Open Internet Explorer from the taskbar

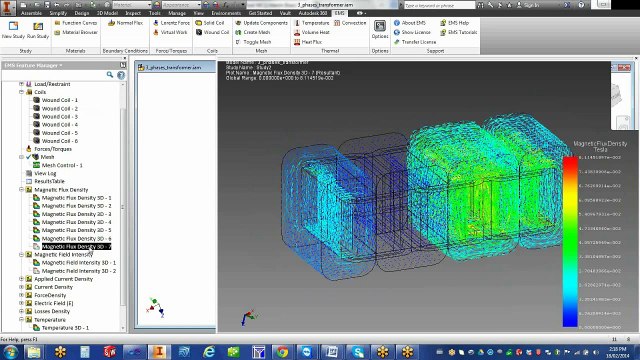point(209,351)
